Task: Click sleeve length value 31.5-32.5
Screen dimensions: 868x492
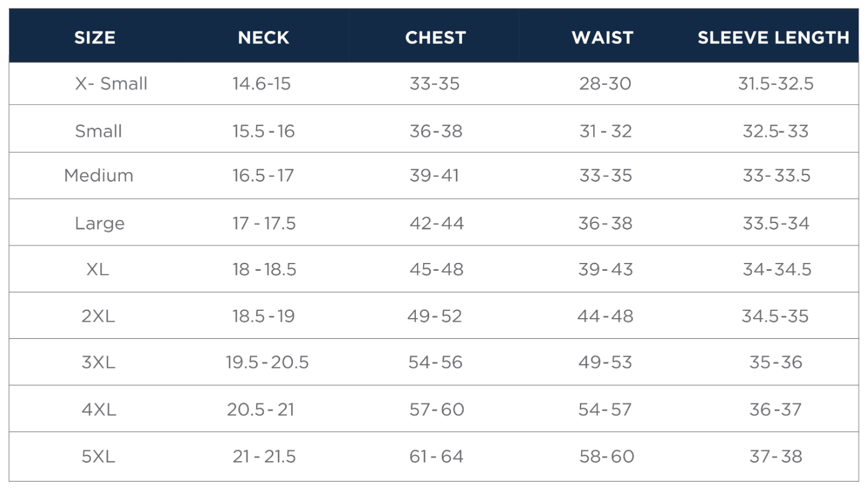Action: pos(775,84)
